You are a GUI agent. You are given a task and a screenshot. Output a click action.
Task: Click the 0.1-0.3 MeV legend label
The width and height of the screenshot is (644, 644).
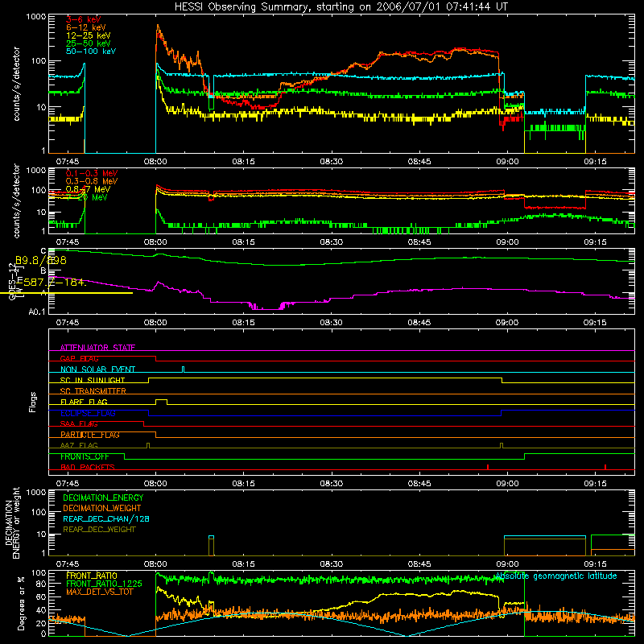tap(92, 173)
